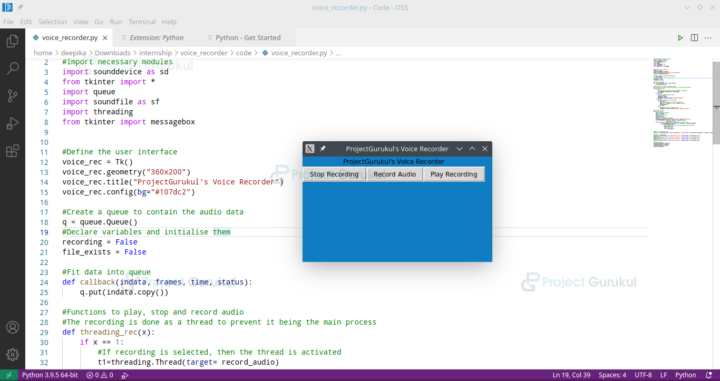Close the Voice Recorder window
This screenshot has height=381, width=720.
tap(485, 149)
